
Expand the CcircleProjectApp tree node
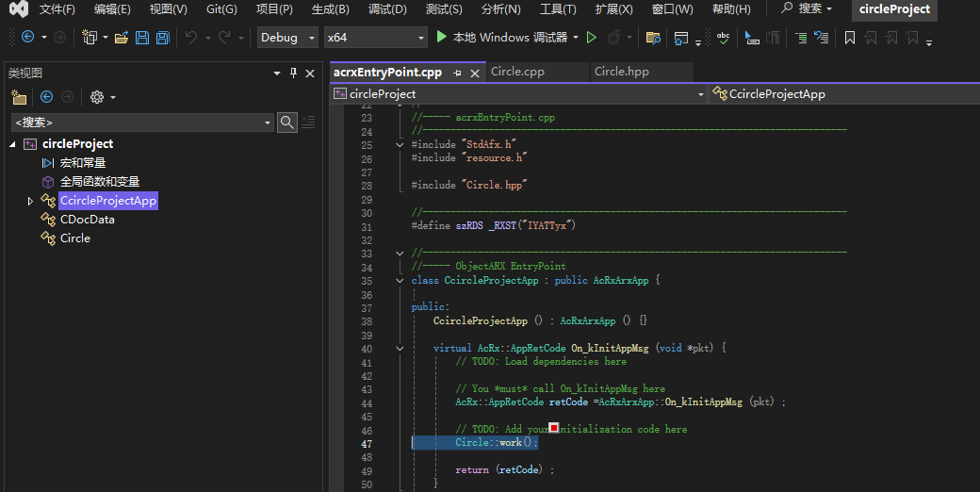tap(30, 201)
